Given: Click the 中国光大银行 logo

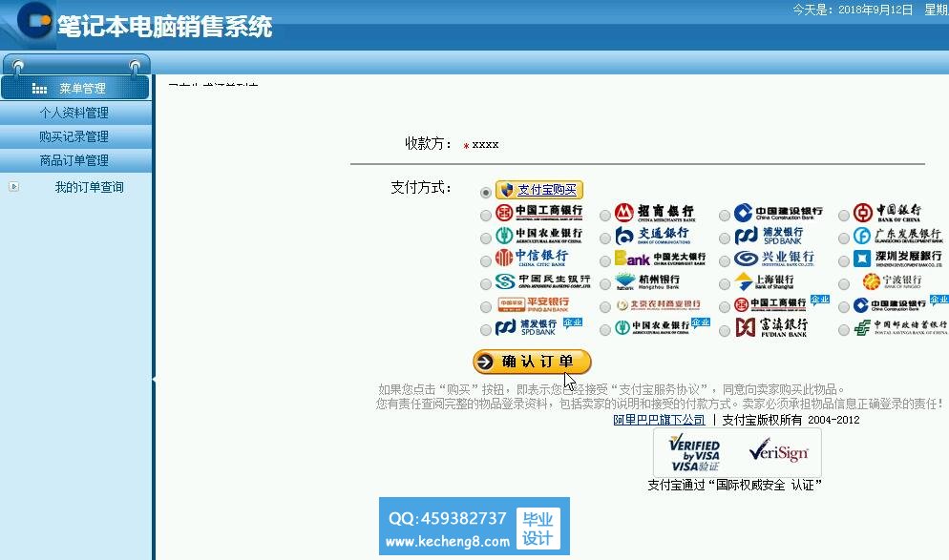Looking at the screenshot, I should pos(661,259).
